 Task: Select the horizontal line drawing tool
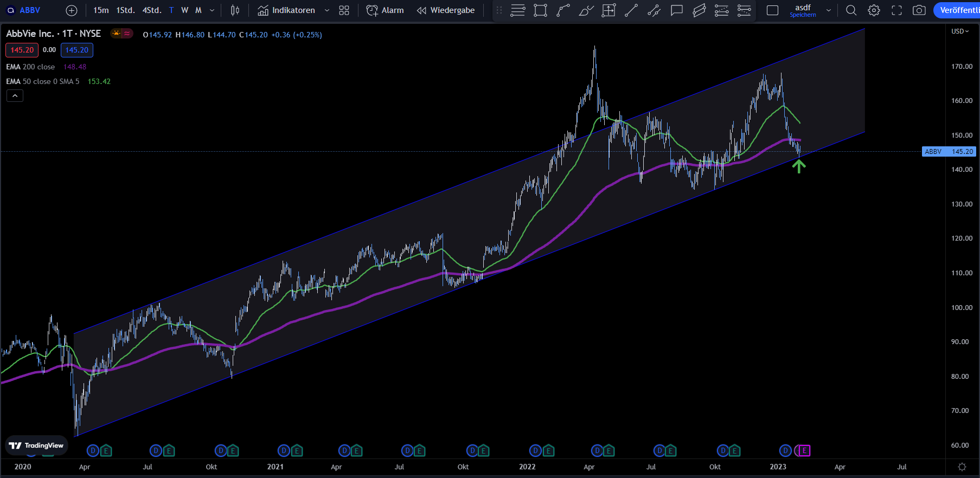518,10
